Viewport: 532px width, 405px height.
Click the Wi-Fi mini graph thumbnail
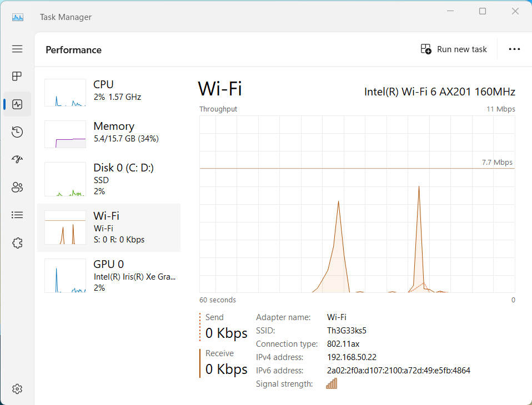(x=65, y=227)
